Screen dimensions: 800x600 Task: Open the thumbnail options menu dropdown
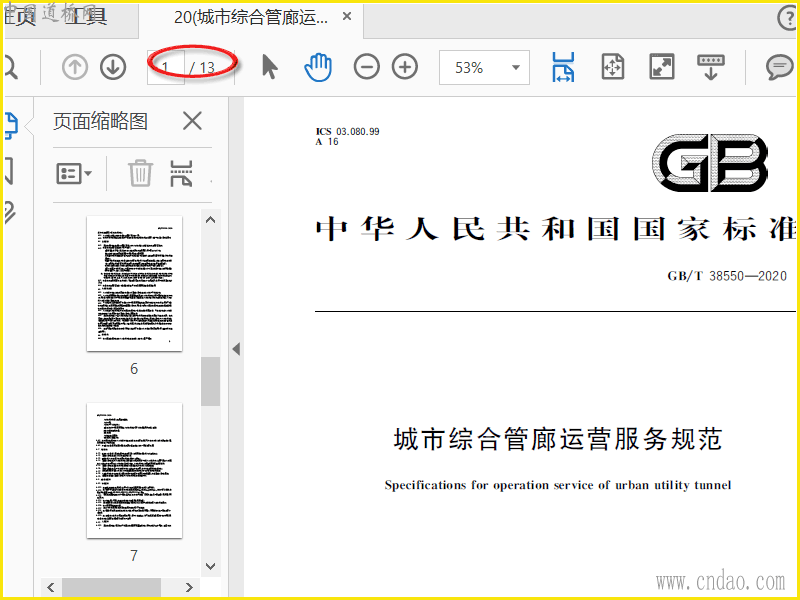(74, 173)
